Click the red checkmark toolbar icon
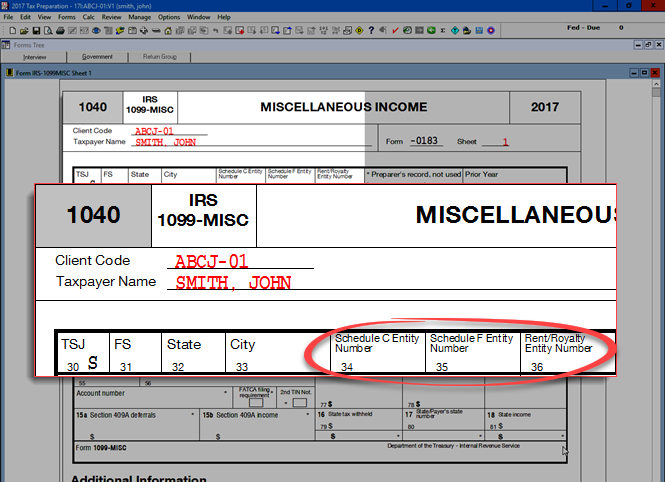Viewport: 665px width, 482px height. [394, 30]
